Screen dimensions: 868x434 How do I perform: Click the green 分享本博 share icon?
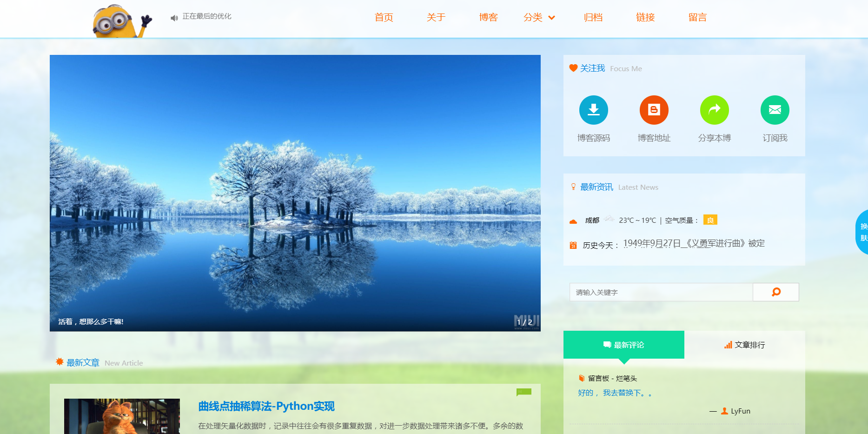715,110
